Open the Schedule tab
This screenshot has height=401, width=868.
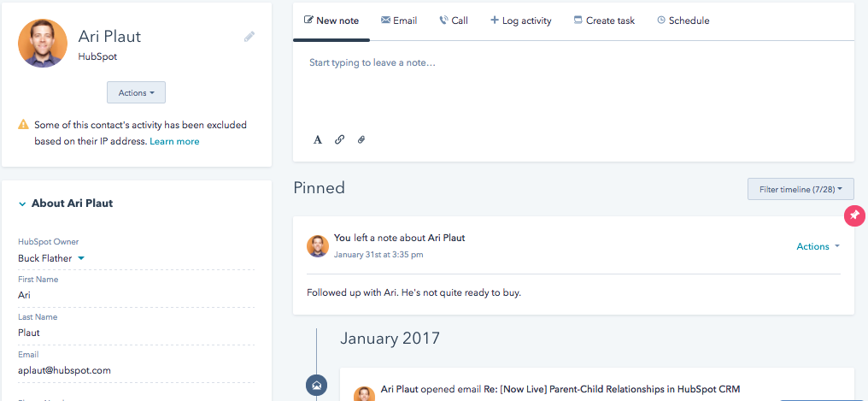(683, 21)
